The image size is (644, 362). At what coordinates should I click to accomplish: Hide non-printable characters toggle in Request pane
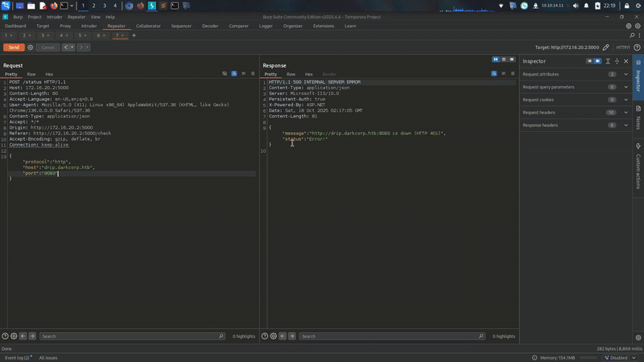(225, 73)
